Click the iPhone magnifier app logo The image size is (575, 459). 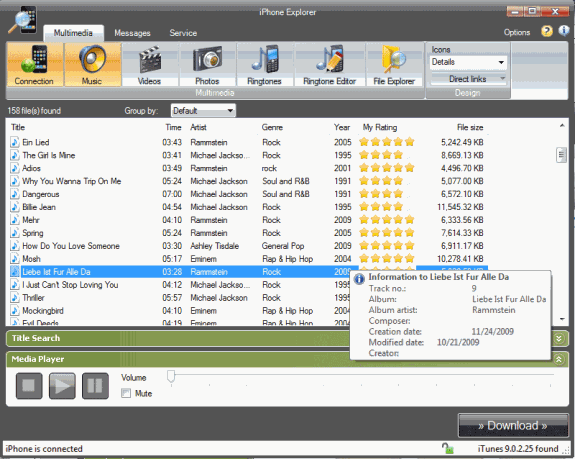(23, 21)
